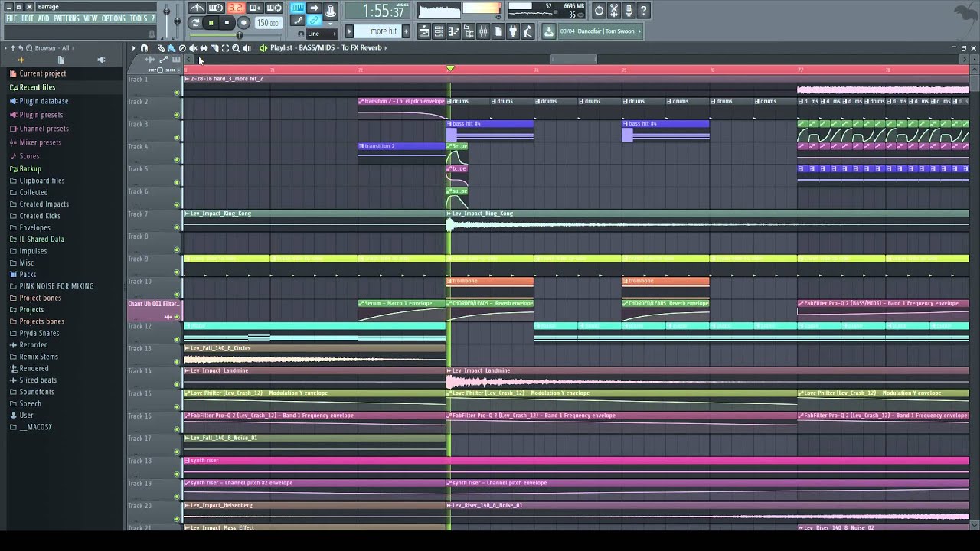Open the Line snap dropdown
The image size is (980, 551).
point(322,34)
